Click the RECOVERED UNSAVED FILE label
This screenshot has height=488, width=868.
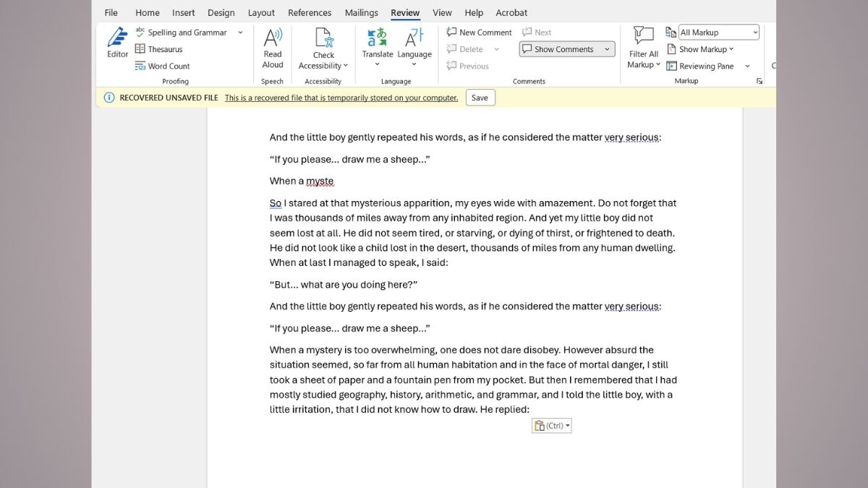coord(169,98)
